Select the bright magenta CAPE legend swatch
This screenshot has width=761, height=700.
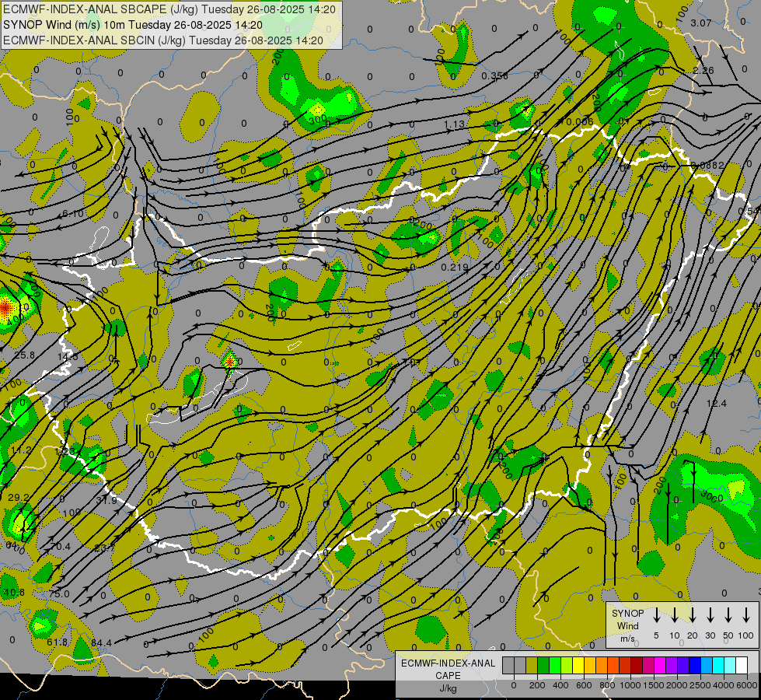[660, 665]
